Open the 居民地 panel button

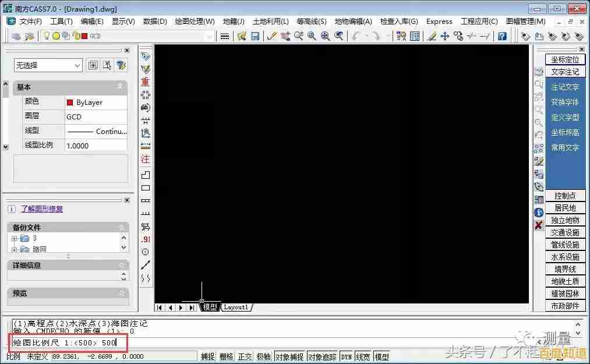point(565,208)
